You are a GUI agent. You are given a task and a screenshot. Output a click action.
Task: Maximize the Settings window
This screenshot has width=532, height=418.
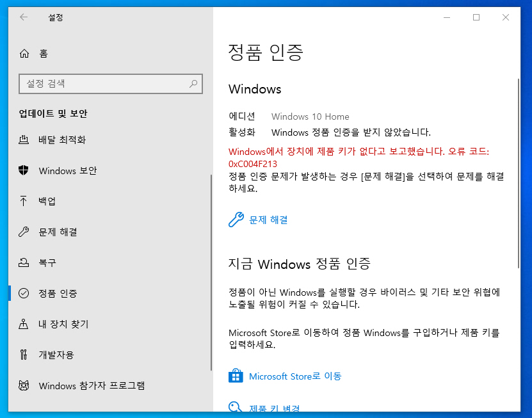(476, 17)
